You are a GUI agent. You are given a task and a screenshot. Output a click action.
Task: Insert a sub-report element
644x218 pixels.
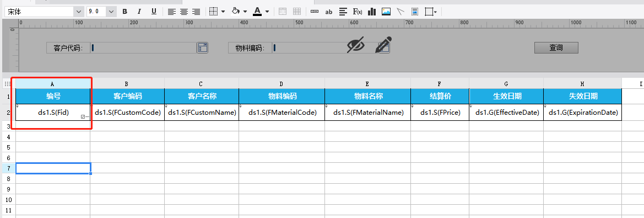click(x=415, y=12)
